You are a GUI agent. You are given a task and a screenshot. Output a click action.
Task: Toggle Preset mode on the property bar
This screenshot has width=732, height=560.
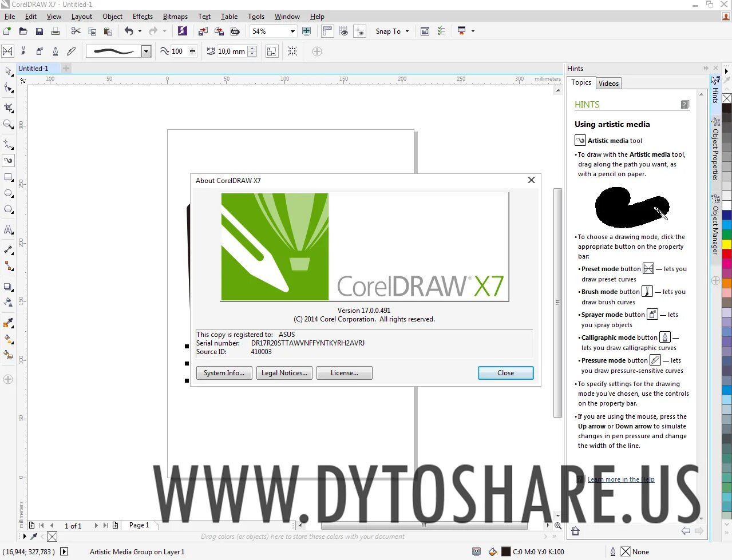(7, 51)
